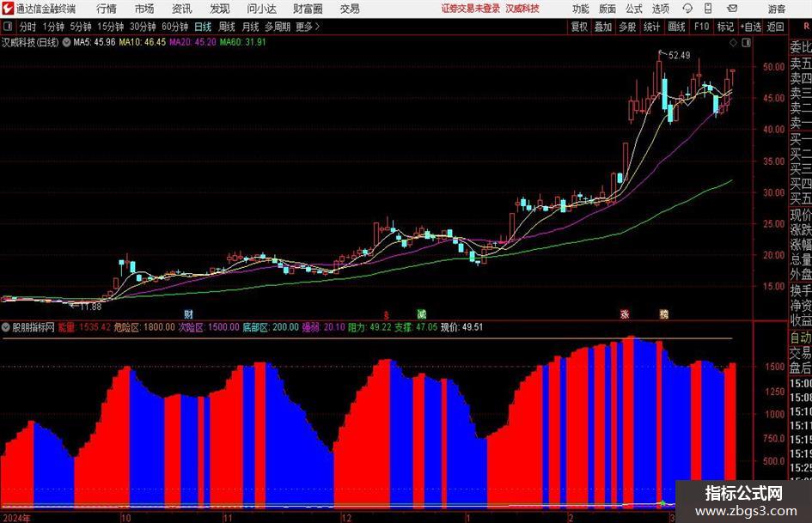Click the 叠加 overlay button

pyautogui.click(x=603, y=27)
